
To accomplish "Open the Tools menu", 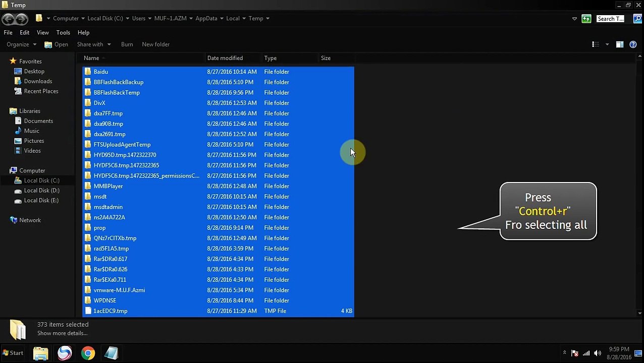I will 63,32.
